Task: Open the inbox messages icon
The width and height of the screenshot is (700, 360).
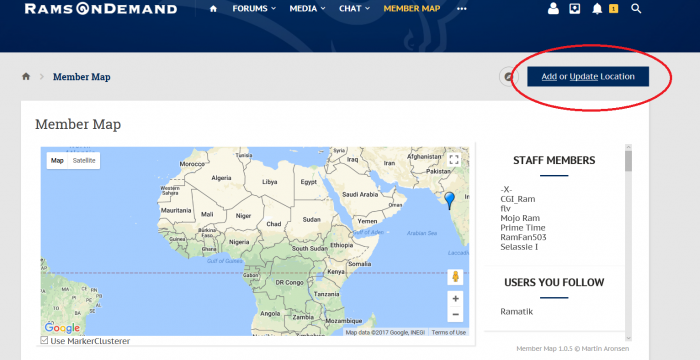Action: pyautogui.click(x=575, y=8)
